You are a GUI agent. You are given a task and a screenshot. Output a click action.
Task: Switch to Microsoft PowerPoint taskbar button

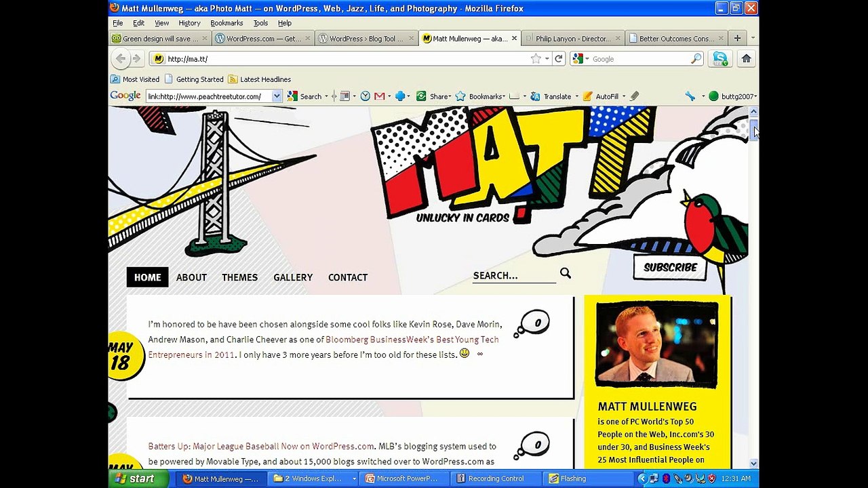(x=405, y=479)
